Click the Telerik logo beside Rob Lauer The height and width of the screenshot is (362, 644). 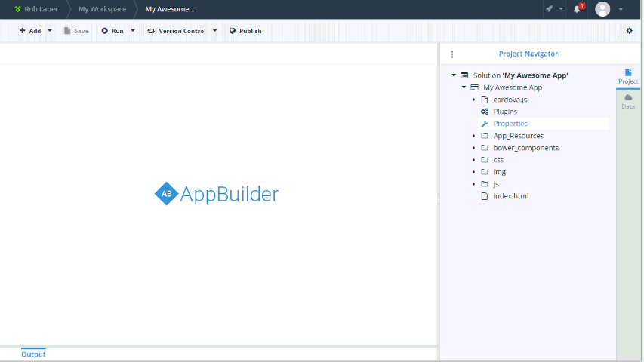tap(17, 8)
